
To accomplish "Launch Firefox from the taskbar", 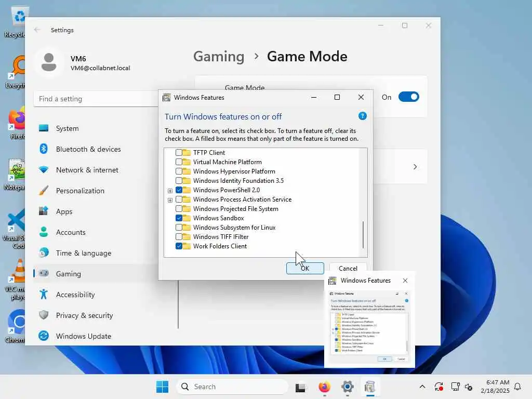I will (x=324, y=387).
